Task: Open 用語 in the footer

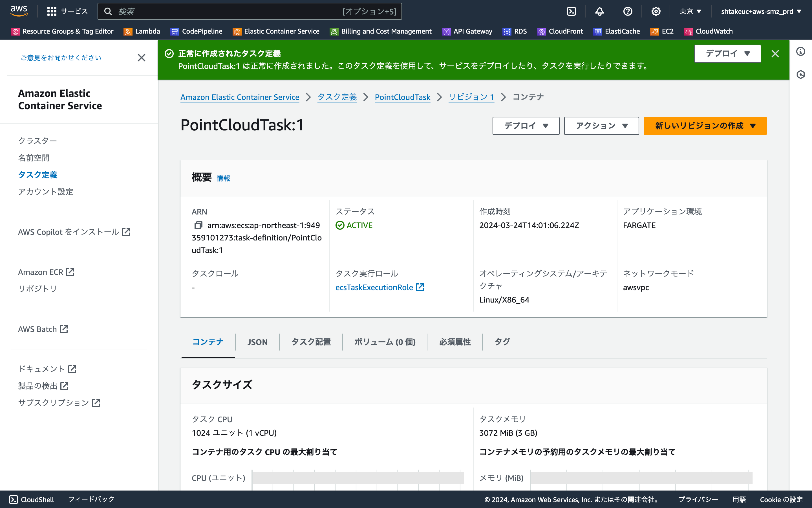Action: [x=739, y=499]
